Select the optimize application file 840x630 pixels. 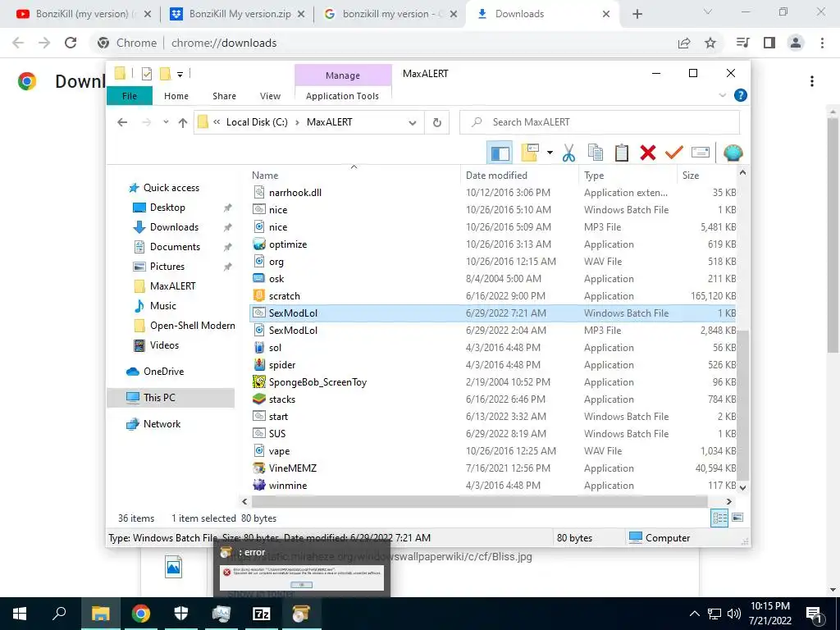(288, 244)
